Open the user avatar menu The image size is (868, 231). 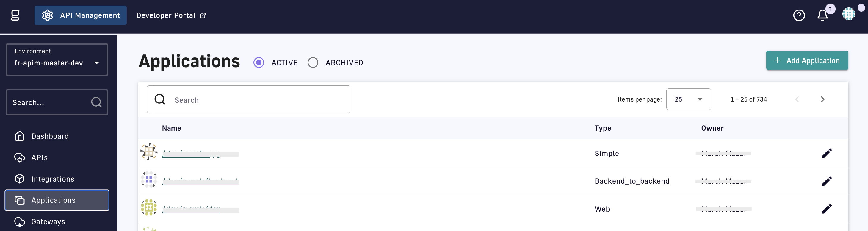(848, 14)
